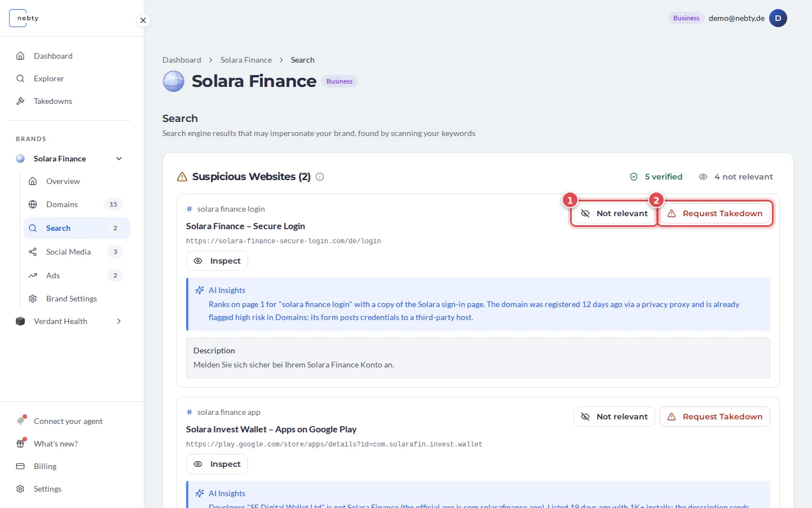Open Solara Finance Overview
Viewport: 812px width, 508px height.
(77, 181)
